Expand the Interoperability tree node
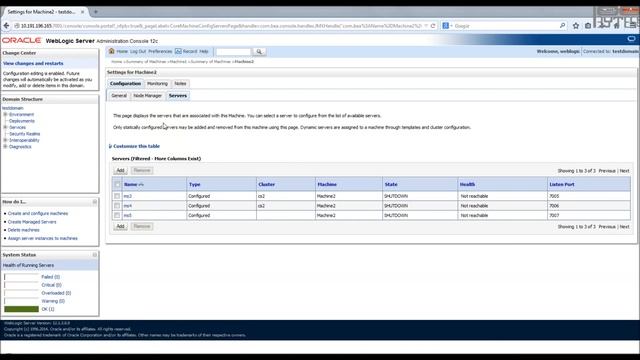Viewport: 640px width, 360px height. (5, 140)
